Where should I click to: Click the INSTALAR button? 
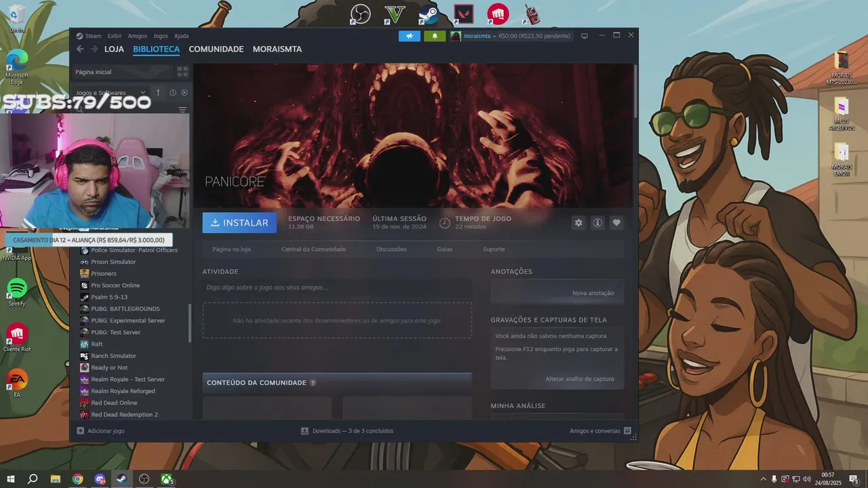239,222
